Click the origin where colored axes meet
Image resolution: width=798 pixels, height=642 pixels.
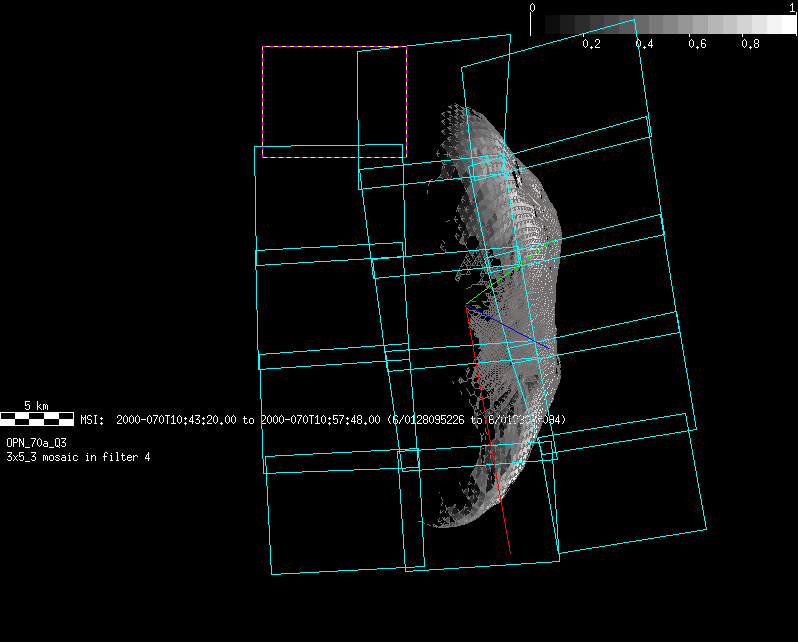pos(466,306)
